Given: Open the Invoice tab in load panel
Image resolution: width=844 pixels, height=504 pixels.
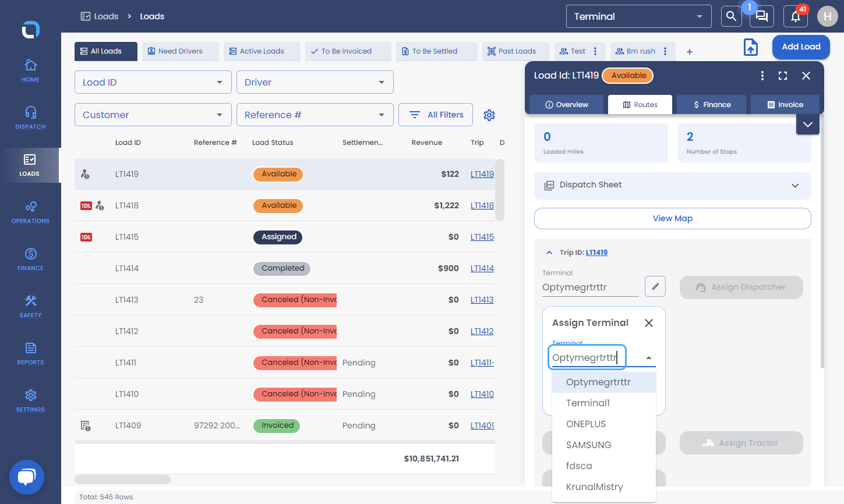Looking at the screenshot, I should (x=785, y=105).
